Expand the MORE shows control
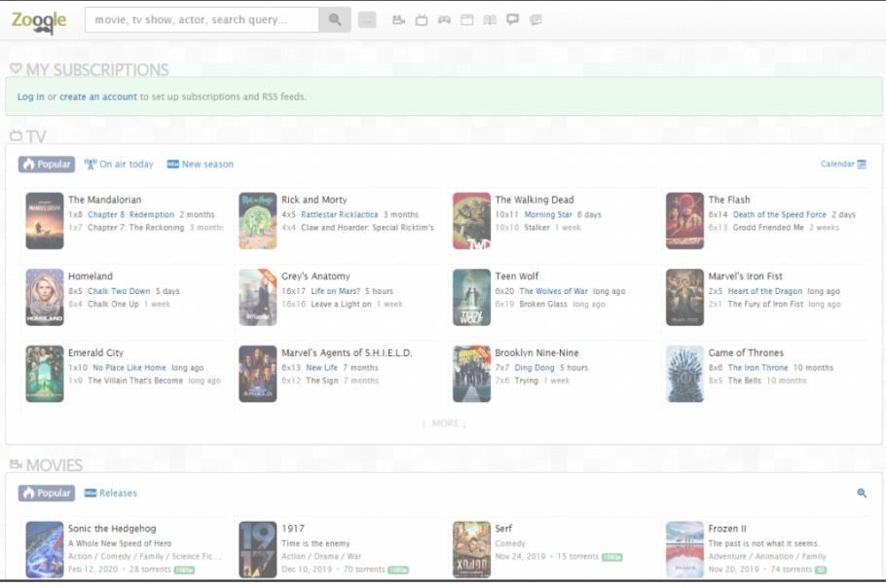This screenshot has height=588, width=886. pyautogui.click(x=445, y=423)
